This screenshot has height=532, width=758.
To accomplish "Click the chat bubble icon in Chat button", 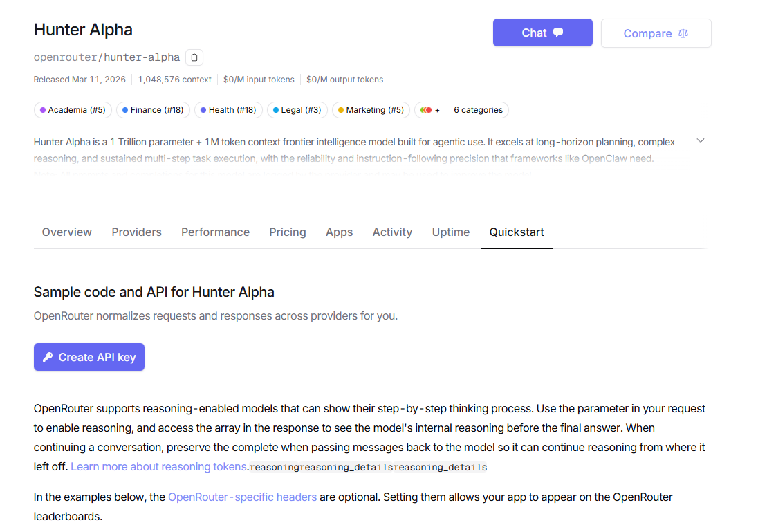I will 558,33.
